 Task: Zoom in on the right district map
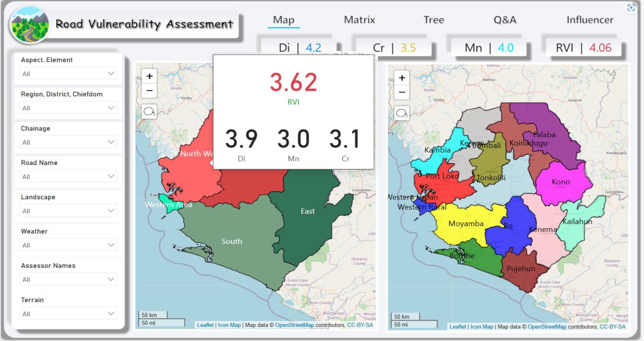pyautogui.click(x=402, y=78)
